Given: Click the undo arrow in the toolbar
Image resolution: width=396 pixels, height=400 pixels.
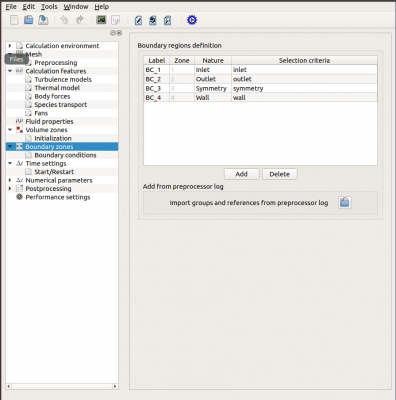Looking at the screenshot, I should 64,20.
